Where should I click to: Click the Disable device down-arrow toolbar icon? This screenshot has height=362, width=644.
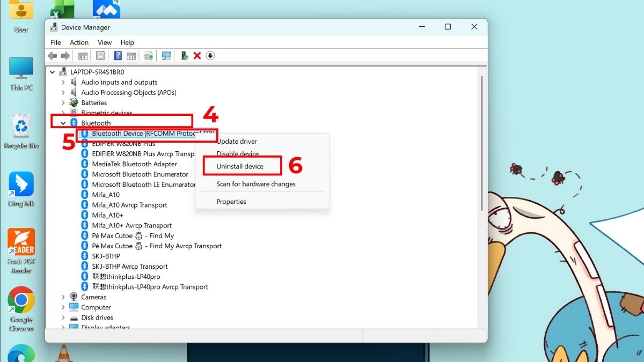(x=210, y=56)
